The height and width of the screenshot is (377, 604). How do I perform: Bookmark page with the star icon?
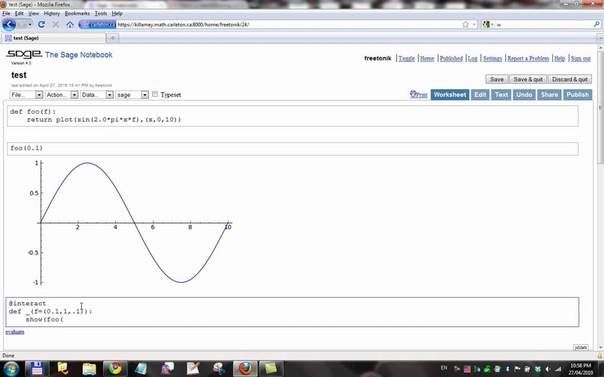[465, 24]
